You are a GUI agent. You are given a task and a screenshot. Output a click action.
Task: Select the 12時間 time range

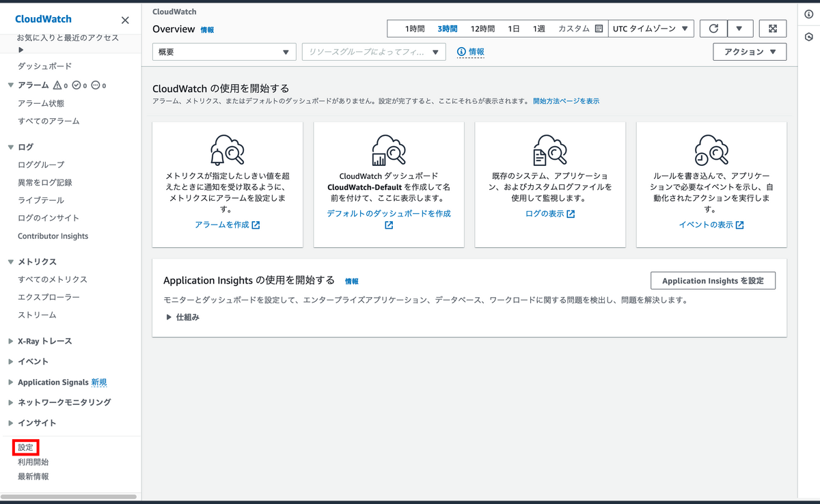coord(482,29)
